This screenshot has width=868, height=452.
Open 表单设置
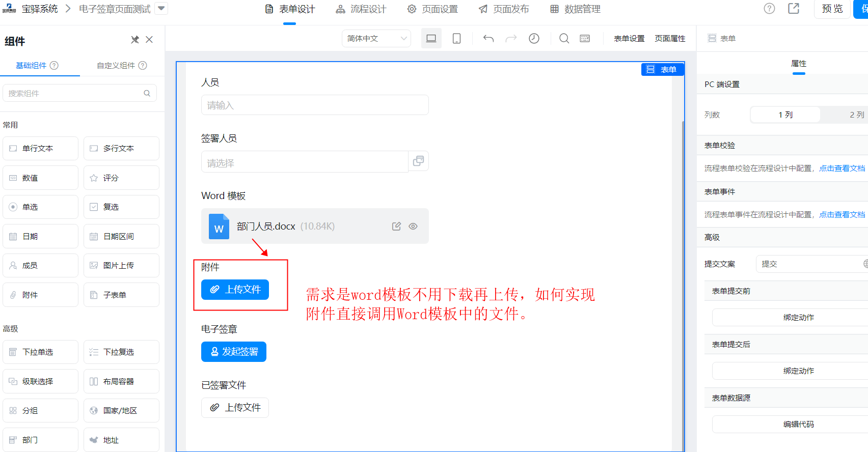(x=629, y=38)
